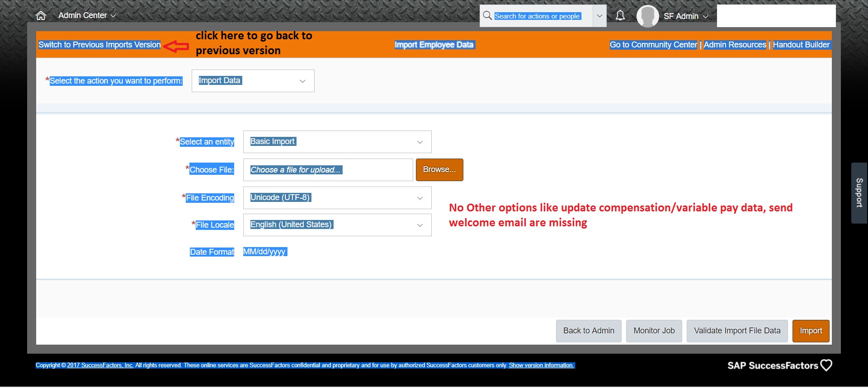
Task: Click the File Locale label
Action: tap(215, 225)
